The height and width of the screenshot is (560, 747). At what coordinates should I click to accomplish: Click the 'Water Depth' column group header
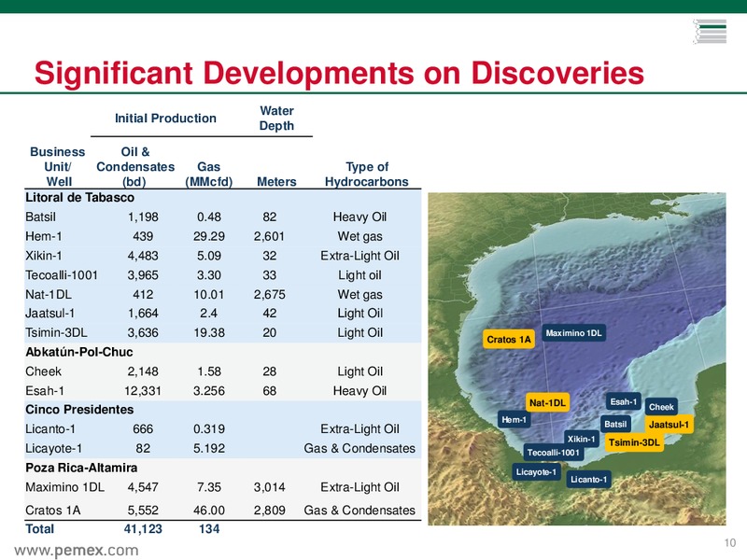(x=276, y=119)
